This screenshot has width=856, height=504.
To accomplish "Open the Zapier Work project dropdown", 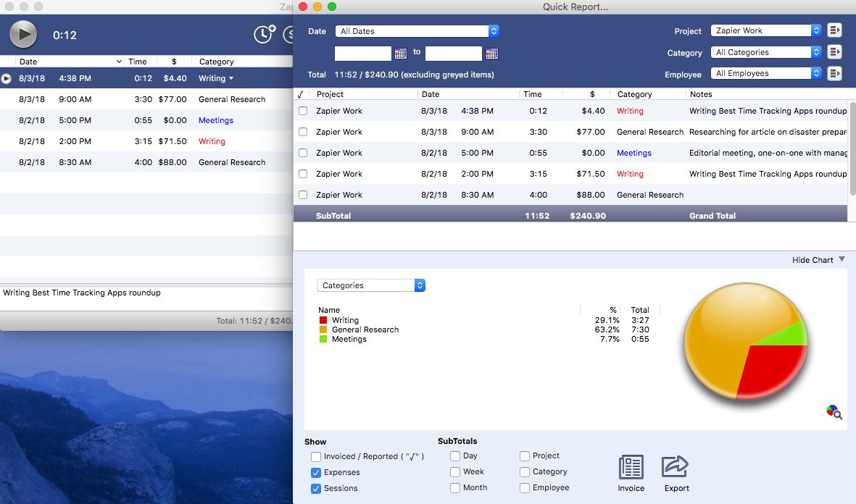I will (x=766, y=30).
